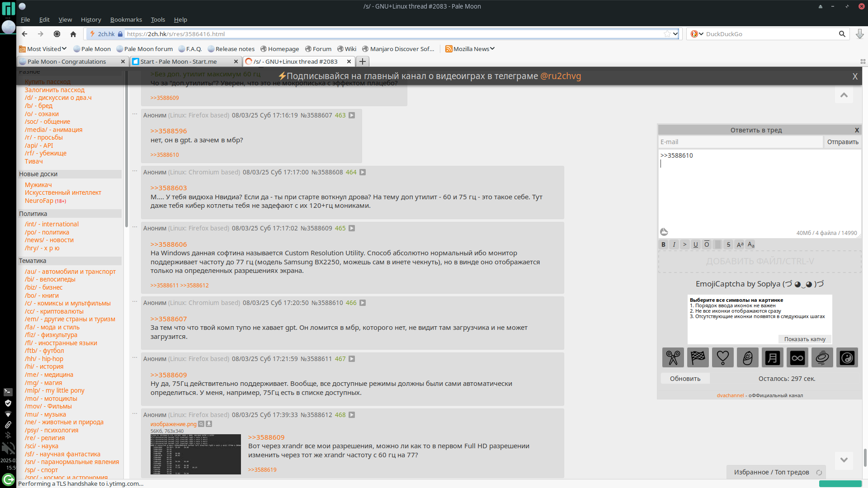Dismiss the telegram banner with X
This screenshot has height=488, width=868.
[855, 76]
